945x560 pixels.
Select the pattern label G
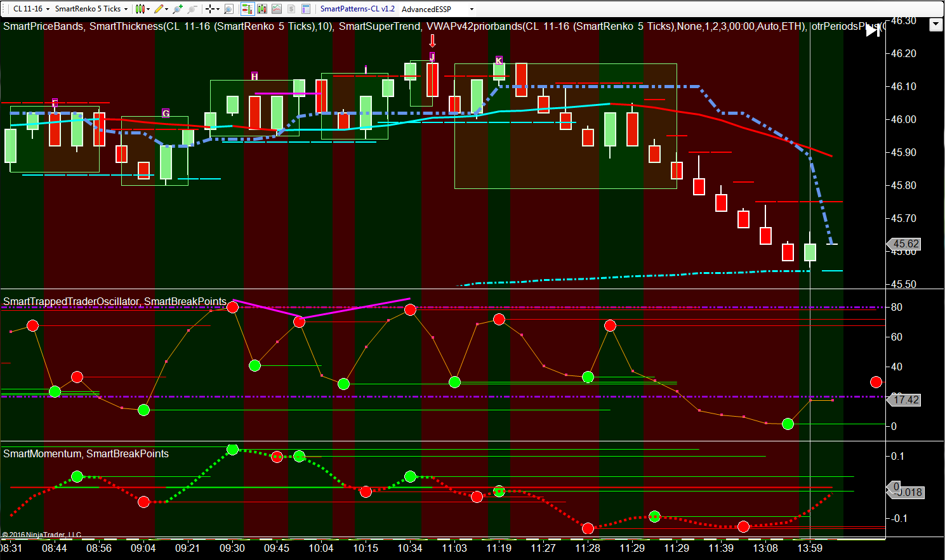166,113
